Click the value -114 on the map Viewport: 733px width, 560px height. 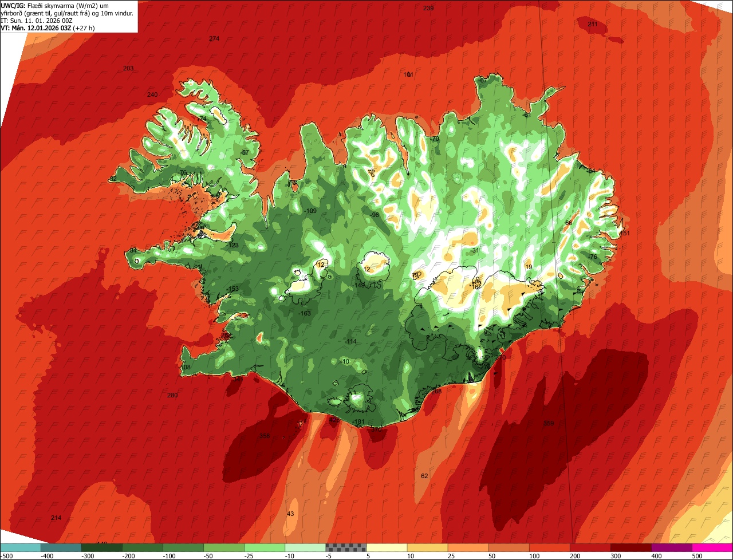tap(350, 341)
